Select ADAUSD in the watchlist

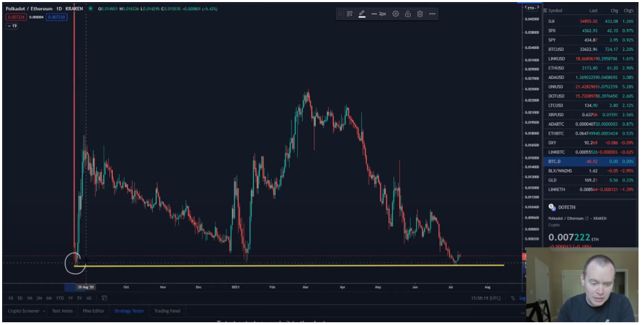tap(590, 77)
